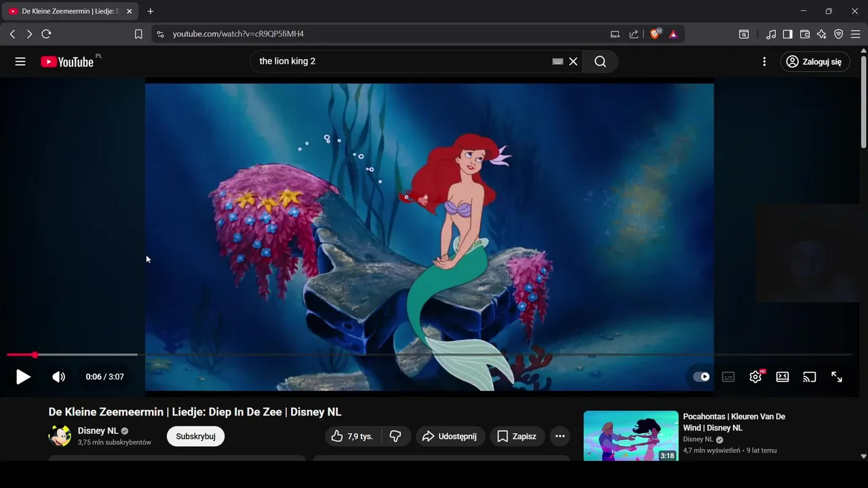Open the player settings gear
868x488 pixels.
point(755,377)
